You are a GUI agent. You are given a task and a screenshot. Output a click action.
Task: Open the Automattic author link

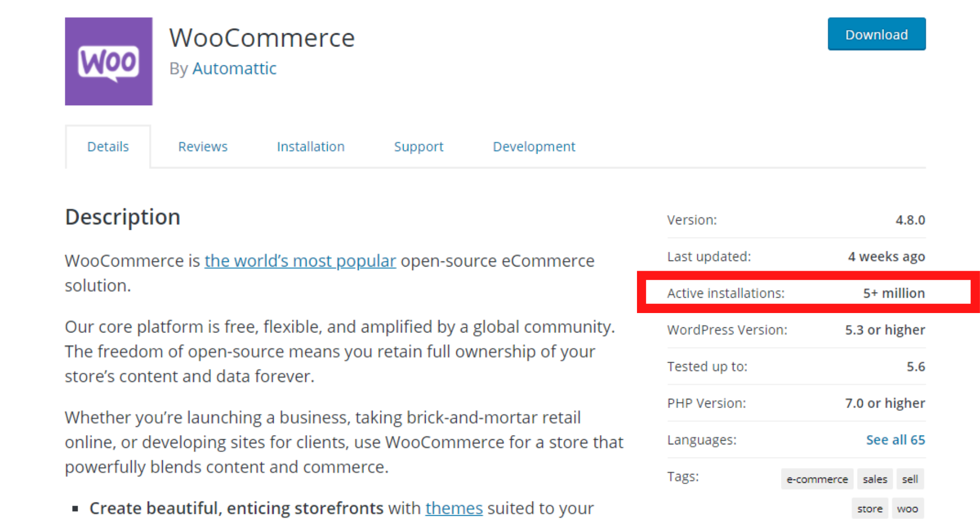click(x=234, y=68)
